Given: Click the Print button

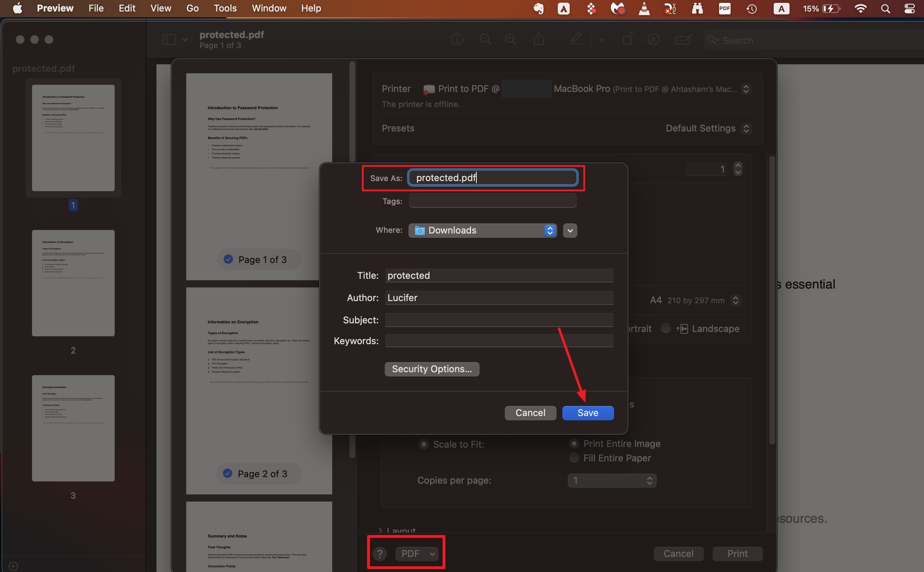Looking at the screenshot, I should [x=737, y=554].
